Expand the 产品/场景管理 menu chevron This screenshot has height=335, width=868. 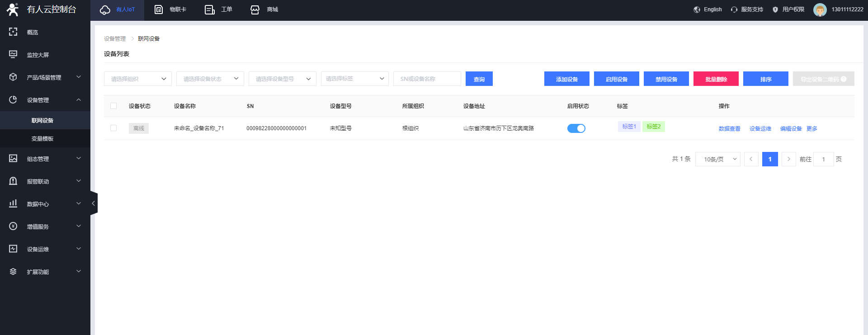pos(79,77)
